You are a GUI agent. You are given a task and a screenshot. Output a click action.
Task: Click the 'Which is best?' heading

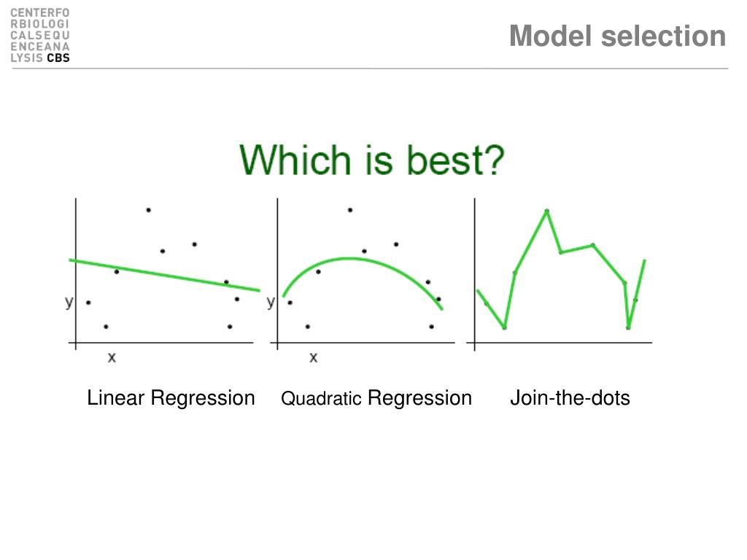coord(371,160)
